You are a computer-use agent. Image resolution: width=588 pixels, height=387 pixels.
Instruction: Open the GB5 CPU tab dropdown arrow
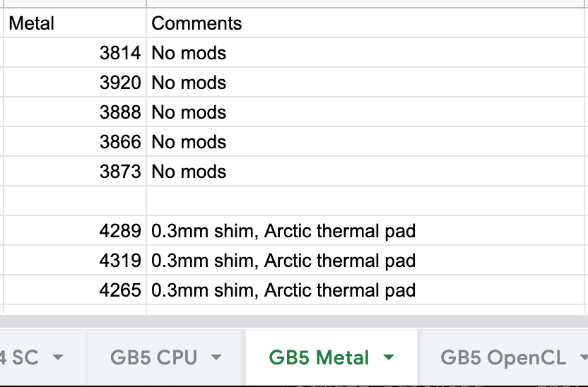(216, 357)
